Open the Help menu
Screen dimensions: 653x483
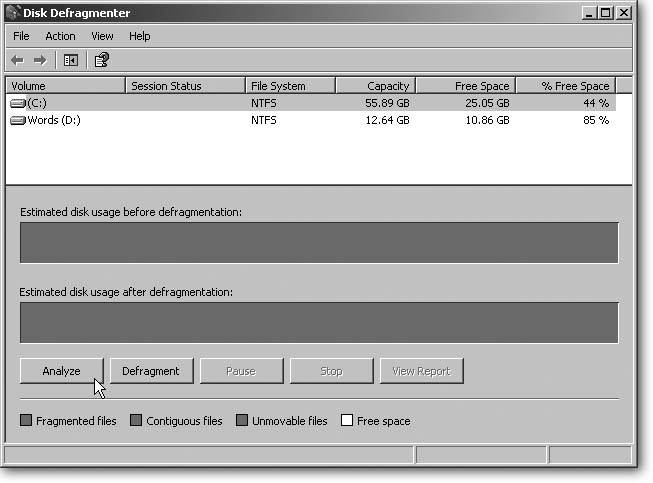click(140, 36)
